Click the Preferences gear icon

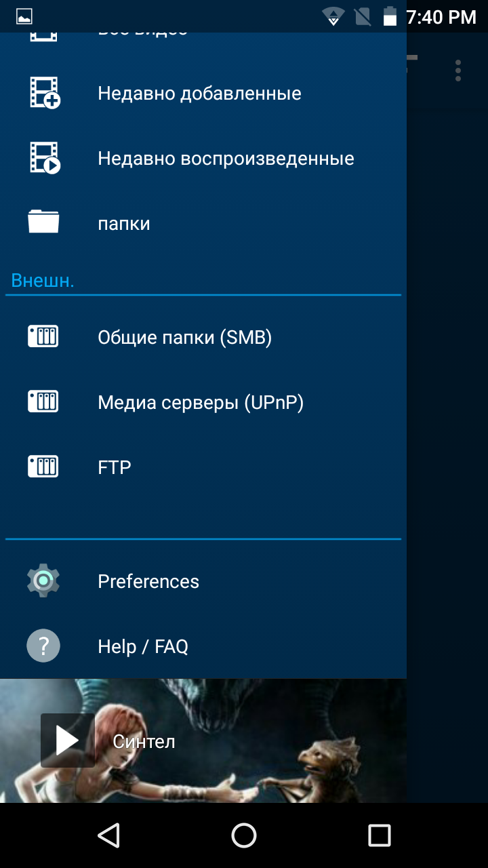pyautogui.click(x=43, y=580)
